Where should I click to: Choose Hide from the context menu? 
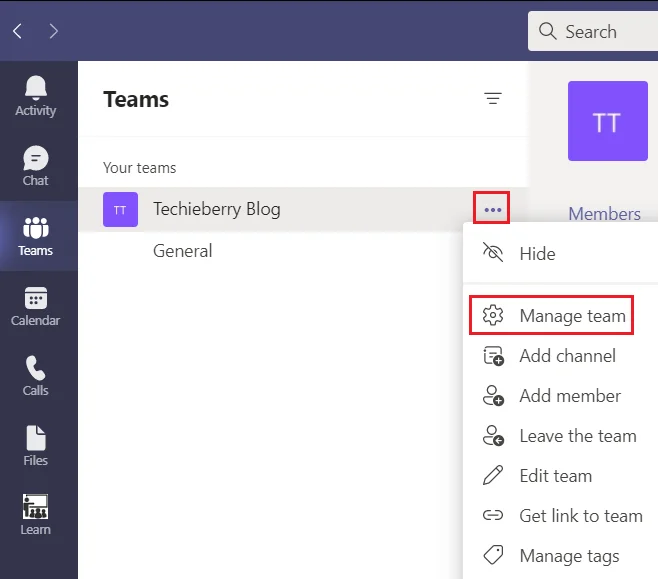[560, 254]
